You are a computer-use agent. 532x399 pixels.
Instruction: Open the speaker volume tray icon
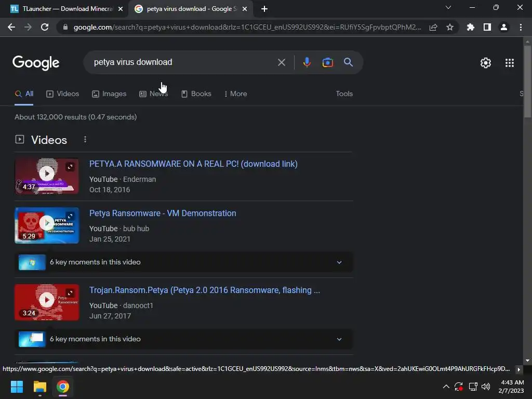coord(486,387)
